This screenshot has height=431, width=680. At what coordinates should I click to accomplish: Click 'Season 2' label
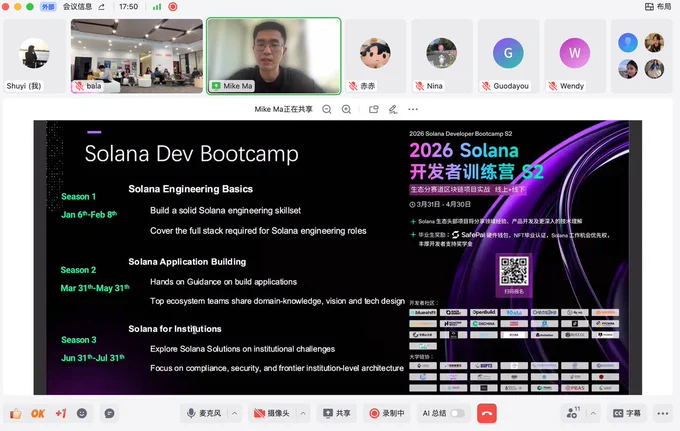tap(78, 270)
